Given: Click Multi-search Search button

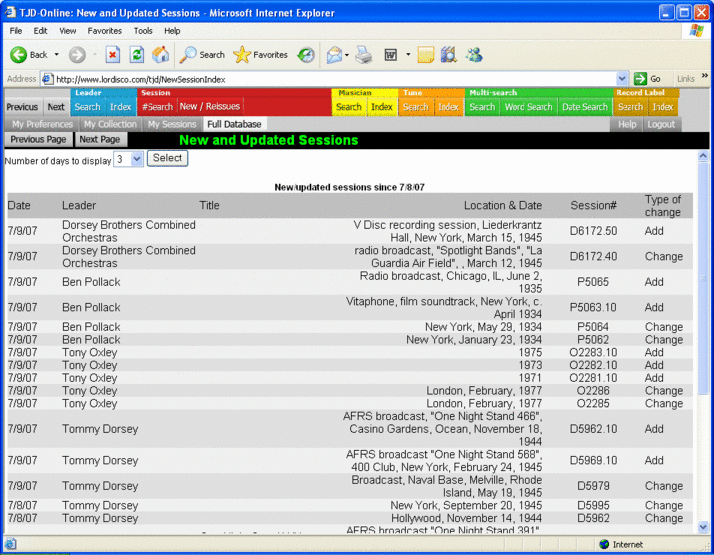Looking at the screenshot, I should pyautogui.click(x=482, y=107).
